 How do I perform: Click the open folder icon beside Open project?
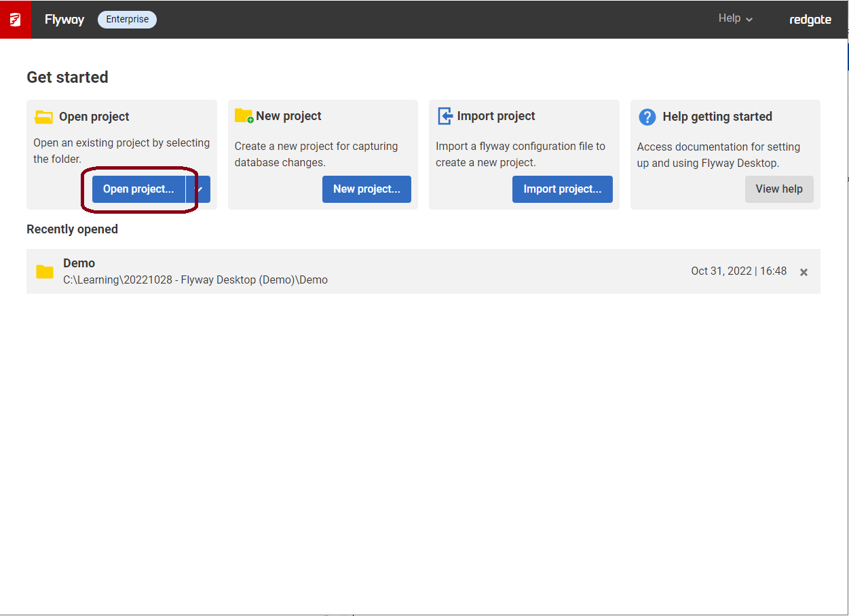[x=44, y=117]
